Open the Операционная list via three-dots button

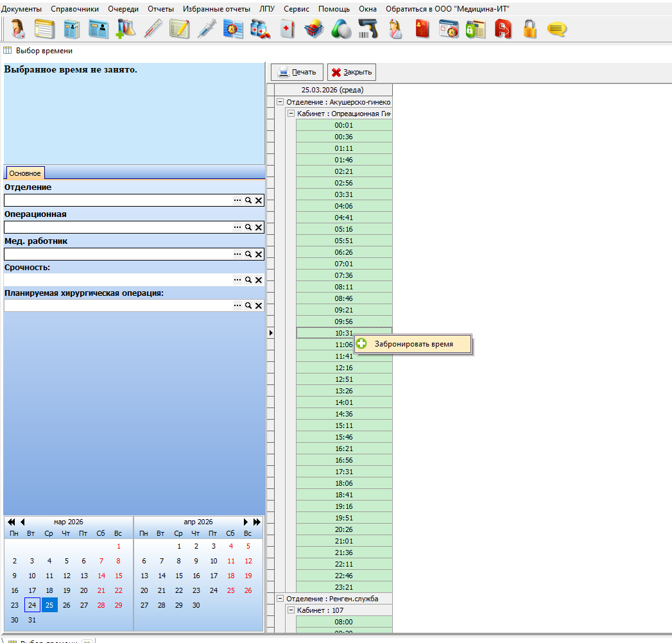(x=237, y=227)
